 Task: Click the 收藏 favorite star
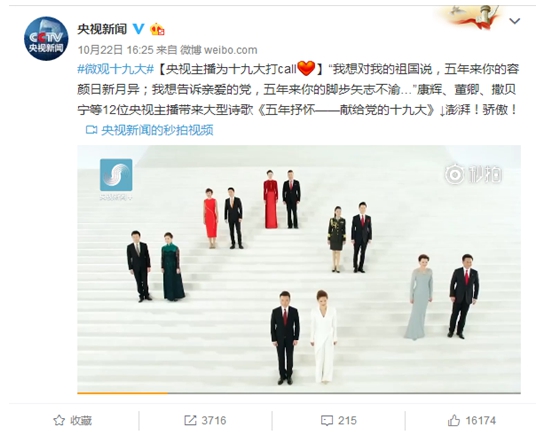click(x=72, y=420)
